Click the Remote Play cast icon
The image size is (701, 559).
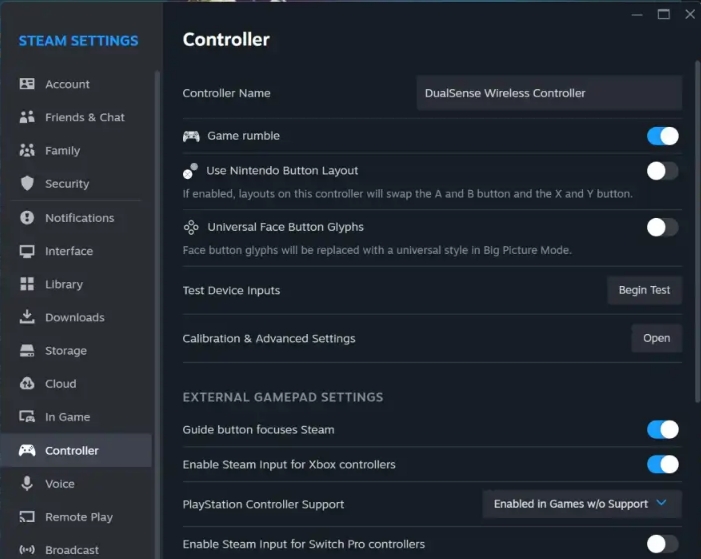[27, 517]
